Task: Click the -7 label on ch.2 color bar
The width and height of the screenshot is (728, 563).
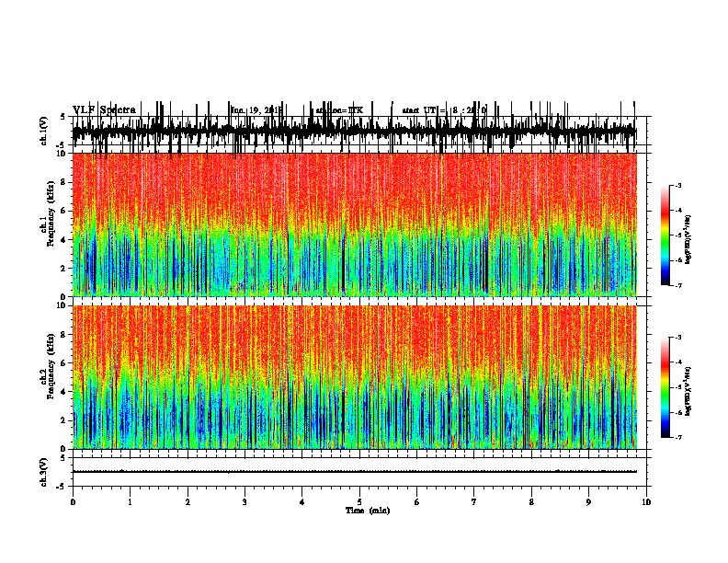Action: tap(677, 437)
